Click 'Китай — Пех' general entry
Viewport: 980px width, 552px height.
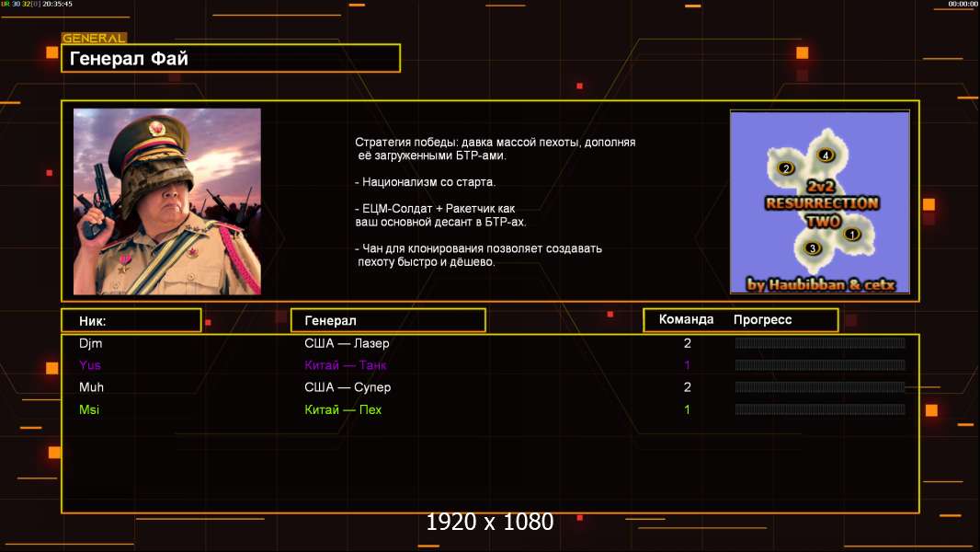coord(343,409)
